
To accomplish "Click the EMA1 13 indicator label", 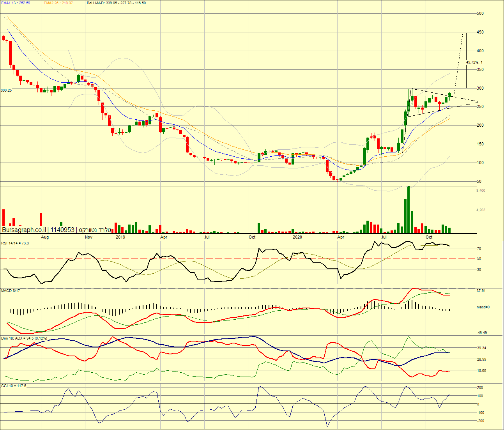I will coord(16,3).
